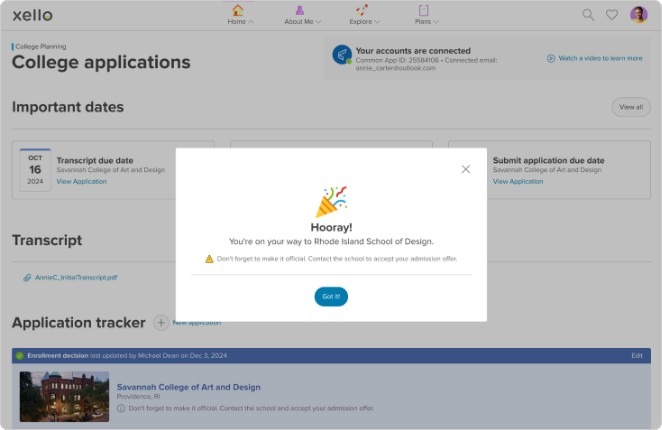
Task: Click green check beside Enrollment decision
Action: coord(19,356)
